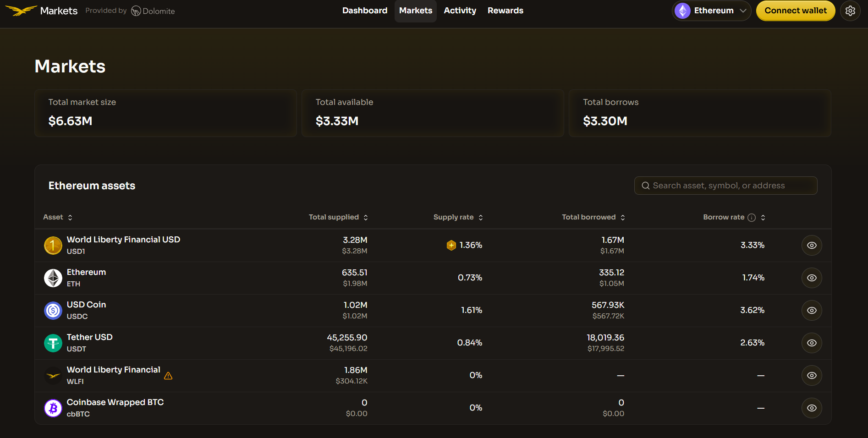Open the Ethereum network selector dropdown
The width and height of the screenshot is (868, 438).
coord(711,11)
